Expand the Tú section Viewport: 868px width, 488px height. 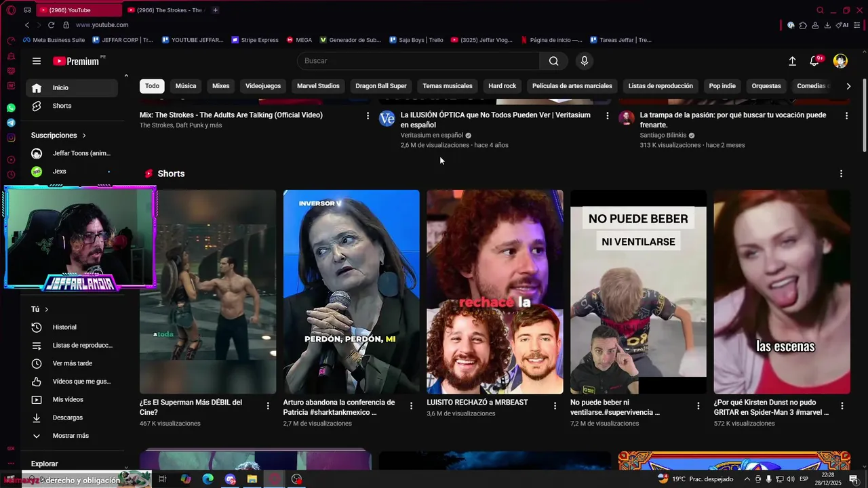point(40,309)
